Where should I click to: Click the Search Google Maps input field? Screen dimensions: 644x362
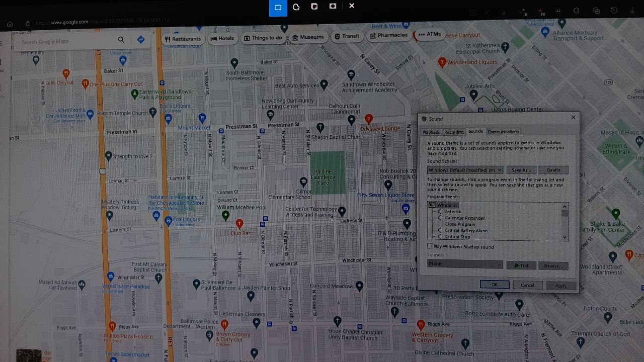coord(65,41)
